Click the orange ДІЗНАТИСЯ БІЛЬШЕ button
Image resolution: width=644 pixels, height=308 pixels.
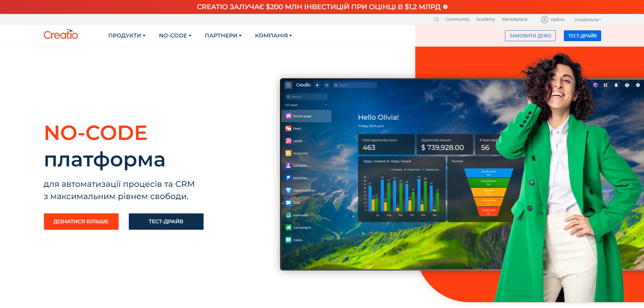coord(81,222)
